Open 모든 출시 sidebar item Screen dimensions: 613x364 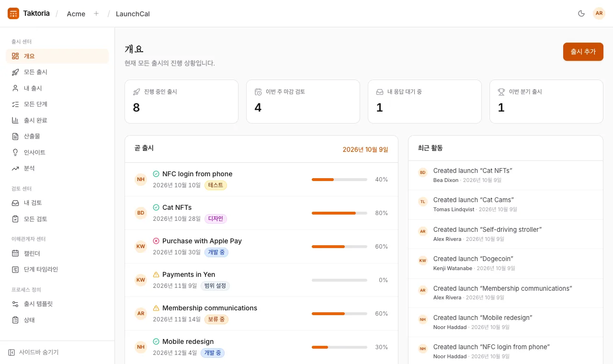[57, 72]
